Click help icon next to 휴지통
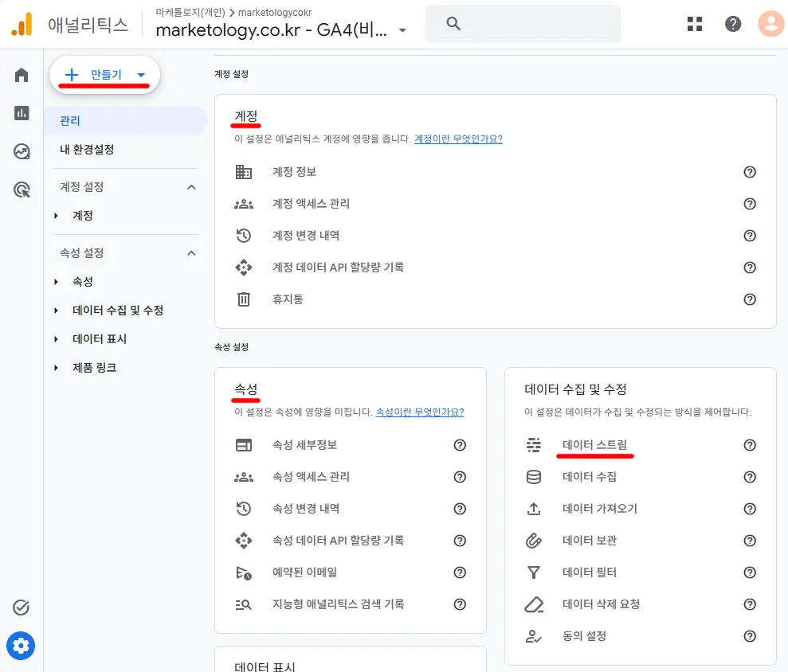The height and width of the screenshot is (672, 788). [749, 299]
